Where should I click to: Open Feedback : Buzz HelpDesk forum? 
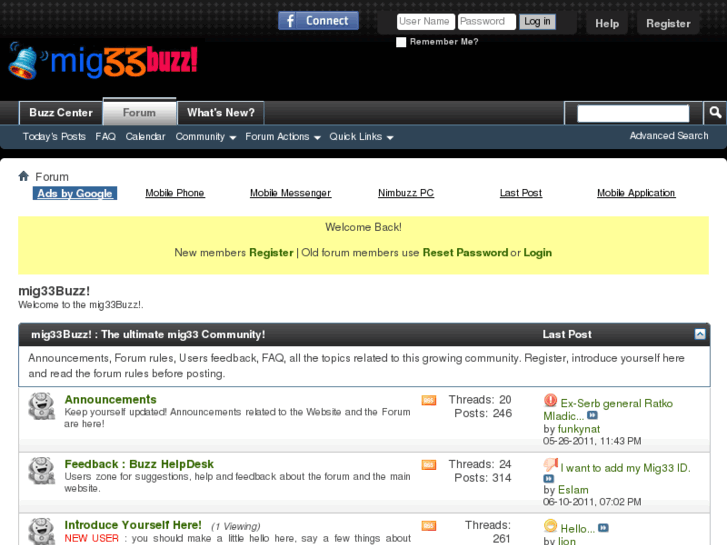click(139, 464)
